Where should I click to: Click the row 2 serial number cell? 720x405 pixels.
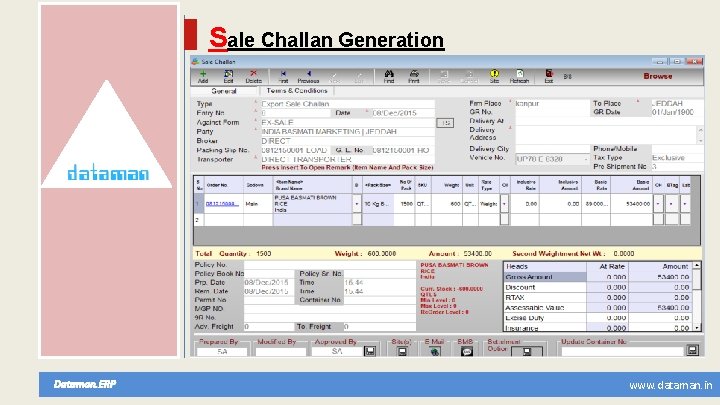(x=198, y=219)
